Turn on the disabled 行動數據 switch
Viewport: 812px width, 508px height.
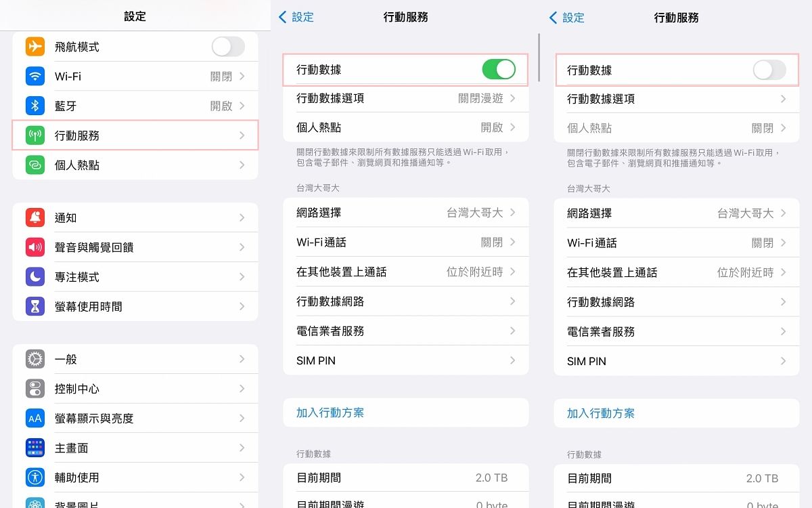pyautogui.click(x=769, y=70)
